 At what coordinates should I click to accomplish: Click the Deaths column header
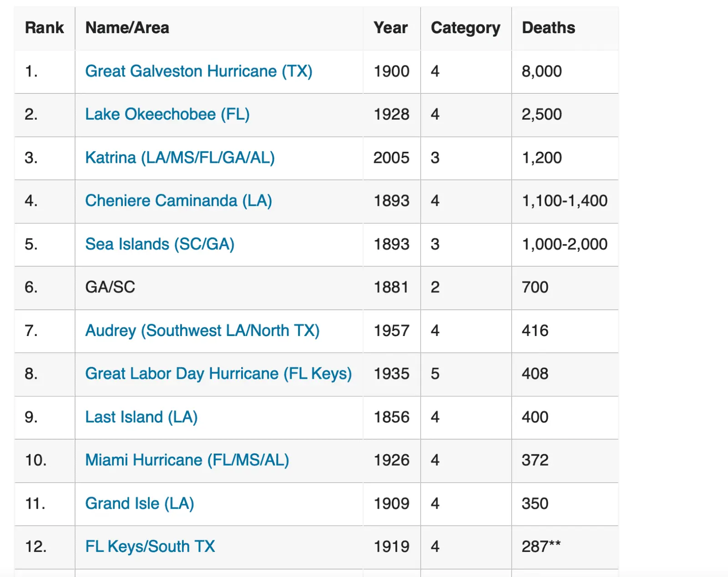(x=548, y=28)
